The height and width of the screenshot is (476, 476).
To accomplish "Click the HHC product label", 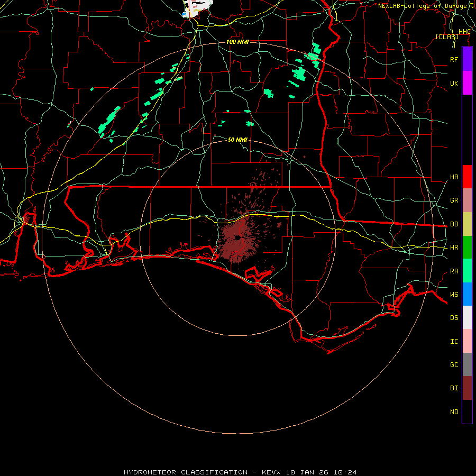I will point(464,32).
